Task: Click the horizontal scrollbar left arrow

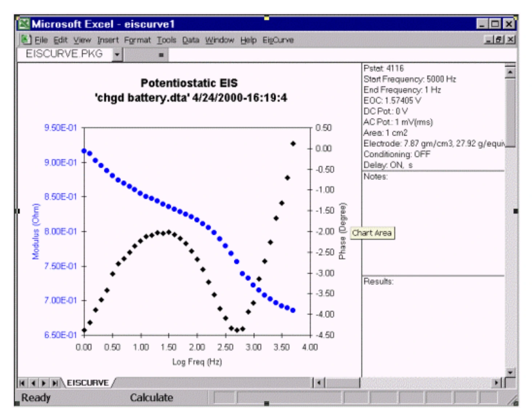Action: pyautogui.click(x=319, y=383)
